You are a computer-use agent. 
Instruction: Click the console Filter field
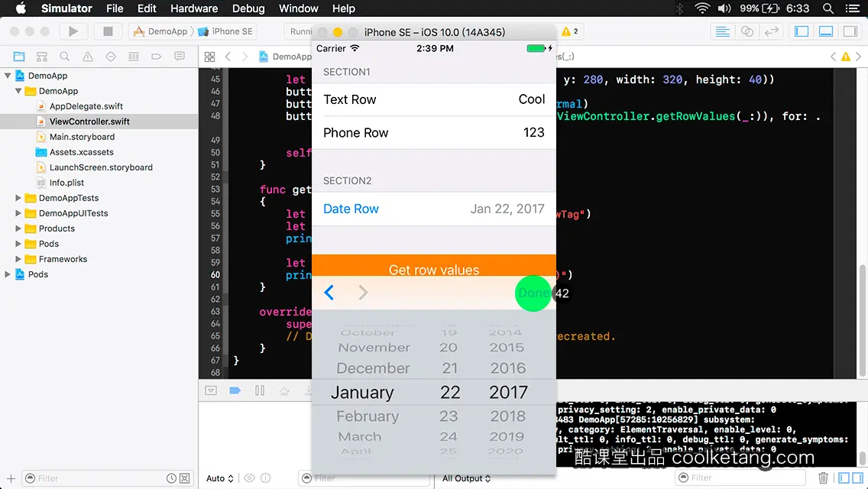[740, 478]
